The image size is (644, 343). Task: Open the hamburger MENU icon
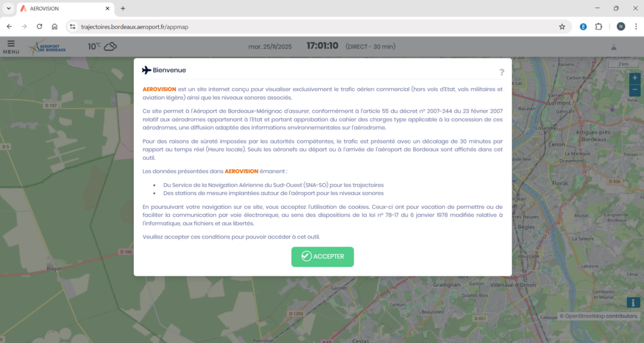[11, 47]
